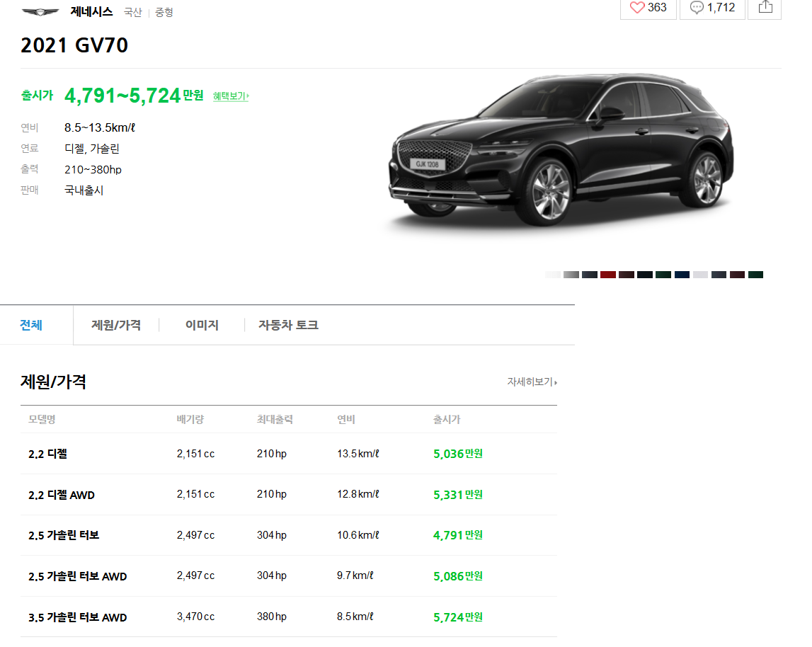812x647 pixels.
Task: Open the 2.5 가솔린 터보 AWD model
Action: [78, 576]
